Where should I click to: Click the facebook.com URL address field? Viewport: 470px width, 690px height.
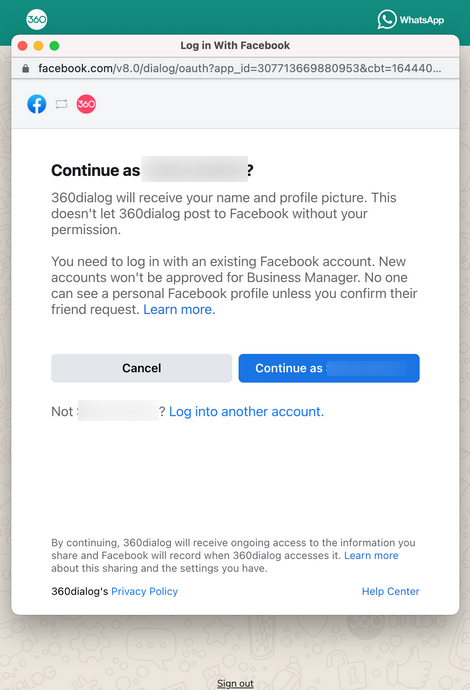(239, 68)
